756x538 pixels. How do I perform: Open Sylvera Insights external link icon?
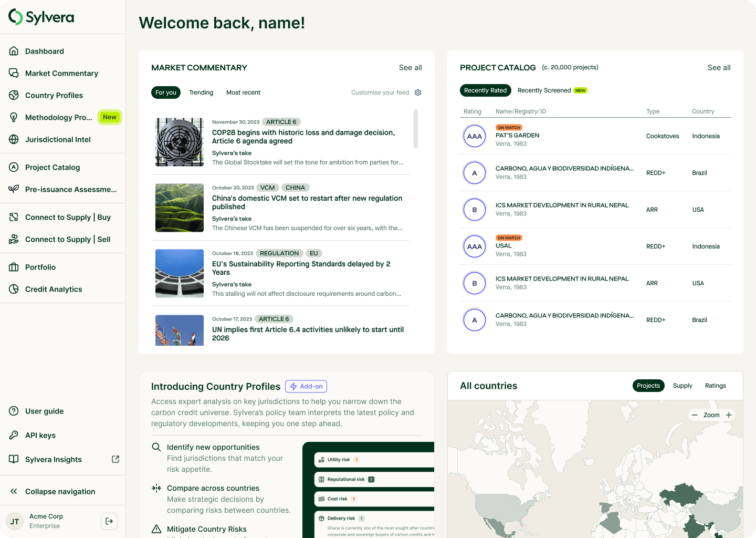point(115,459)
